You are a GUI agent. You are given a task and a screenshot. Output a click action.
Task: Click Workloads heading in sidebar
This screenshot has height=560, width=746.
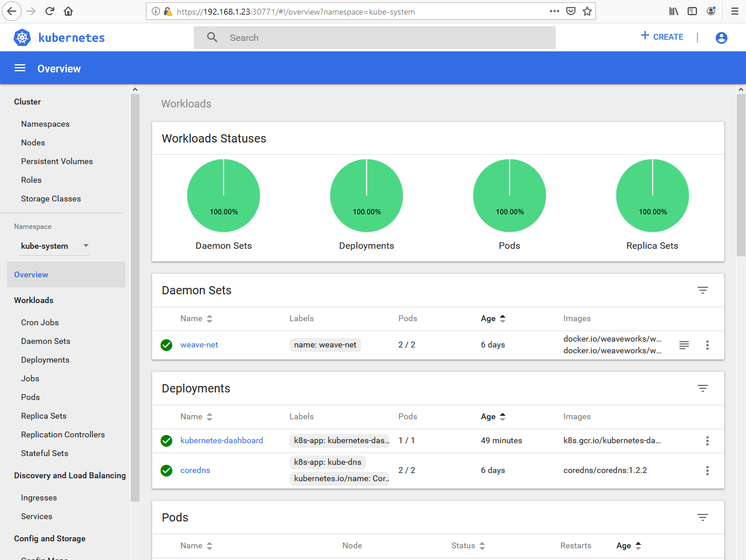click(34, 300)
